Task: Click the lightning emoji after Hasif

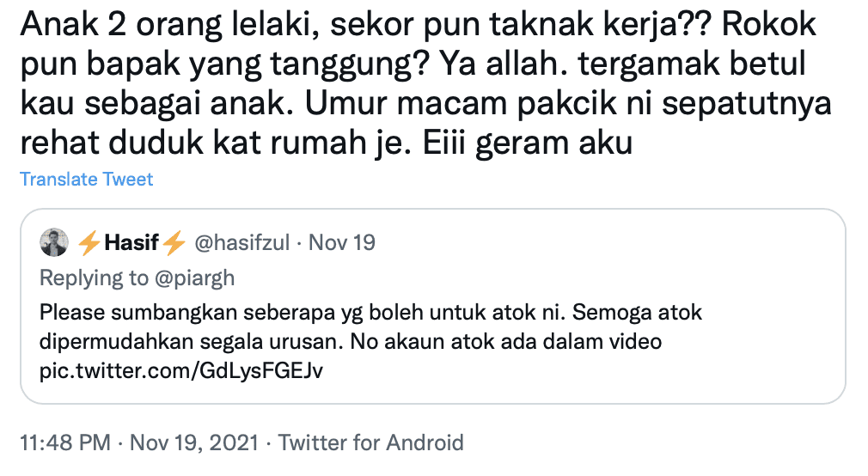Action: point(174,243)
